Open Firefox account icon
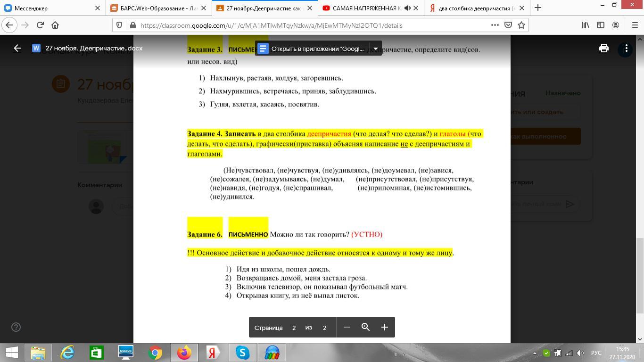644x362 pixels. [x=616, y=25]
